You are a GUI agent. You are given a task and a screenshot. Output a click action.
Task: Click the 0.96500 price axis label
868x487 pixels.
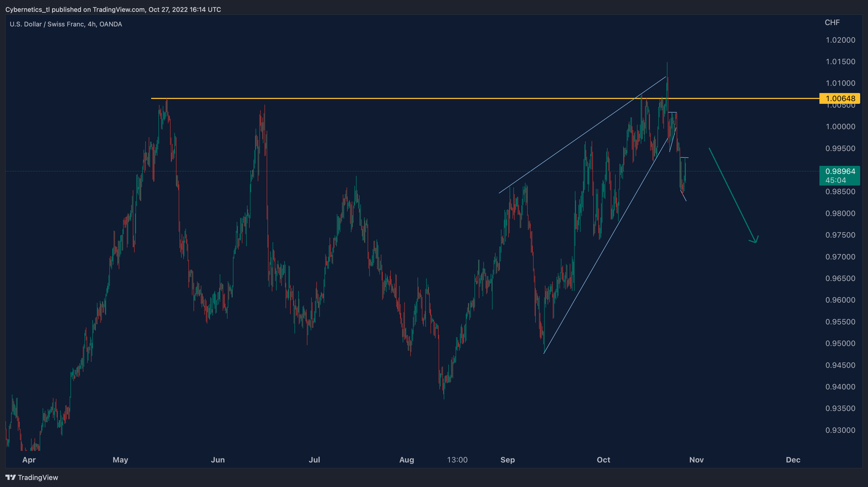[x=840, y=278]
